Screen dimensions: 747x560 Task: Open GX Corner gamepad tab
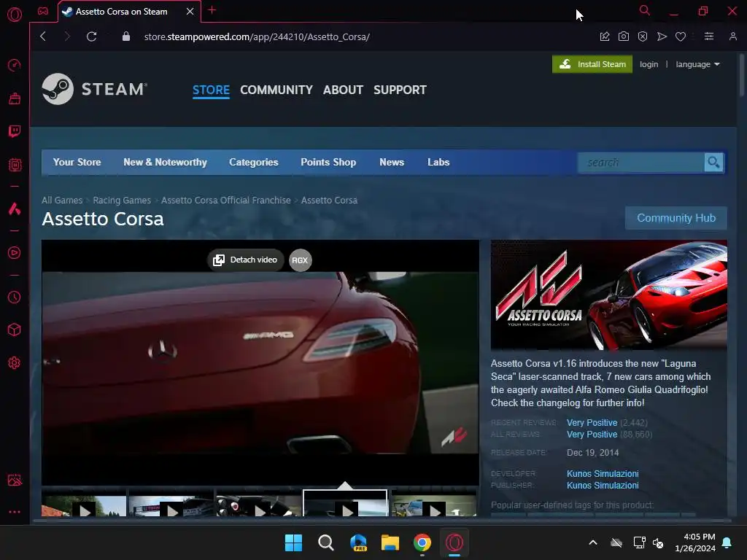click(x=43, y=11)
